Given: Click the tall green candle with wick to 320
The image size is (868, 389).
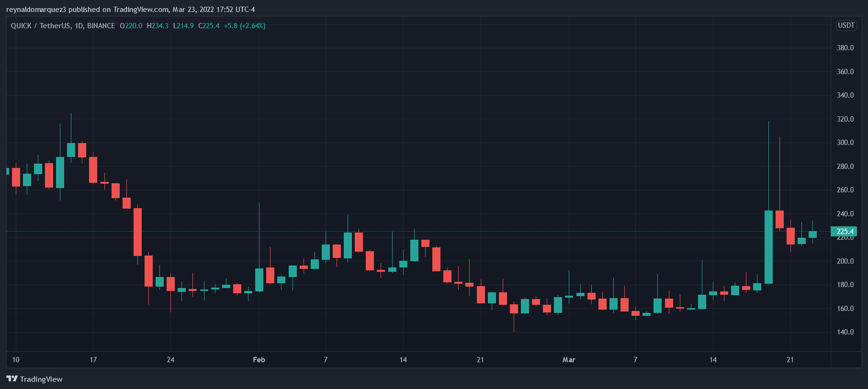Looking at the screenshot, I should pyautogui.click(x=768, y=247).
